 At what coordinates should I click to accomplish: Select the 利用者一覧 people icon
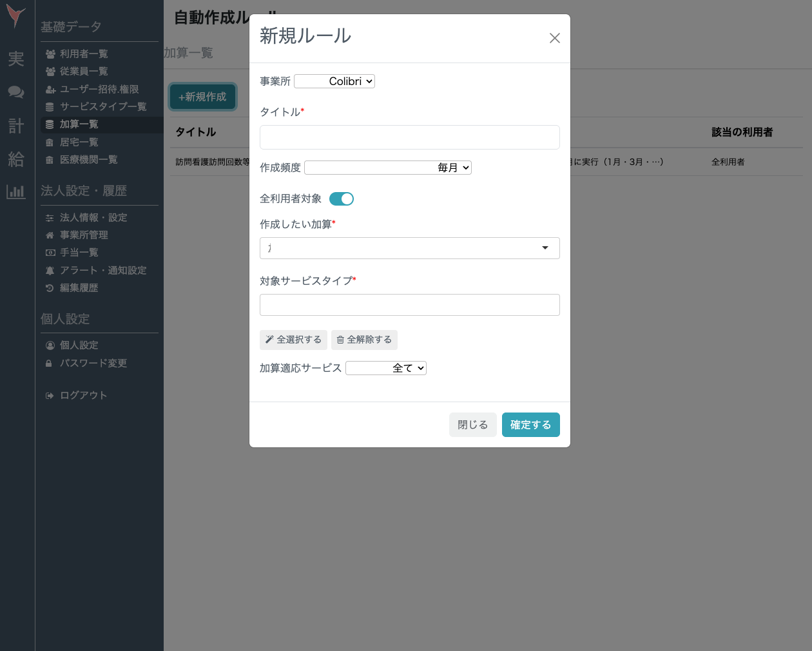(50, 54)
